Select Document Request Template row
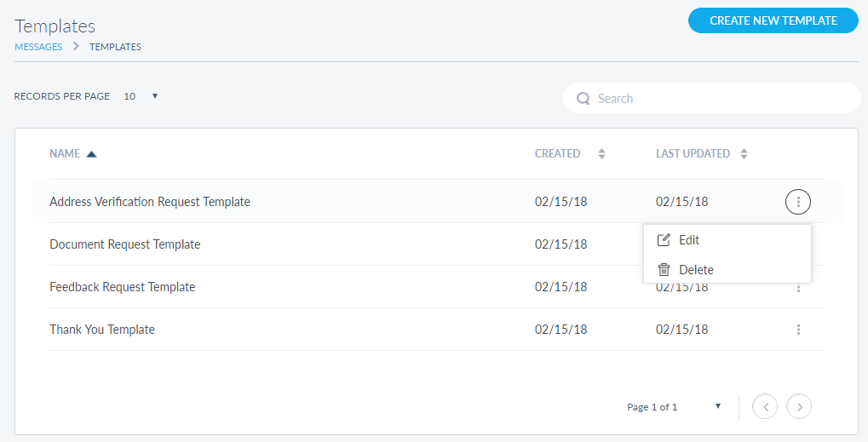Viewport: 868px width, 442px height. [x=125, y=244]
